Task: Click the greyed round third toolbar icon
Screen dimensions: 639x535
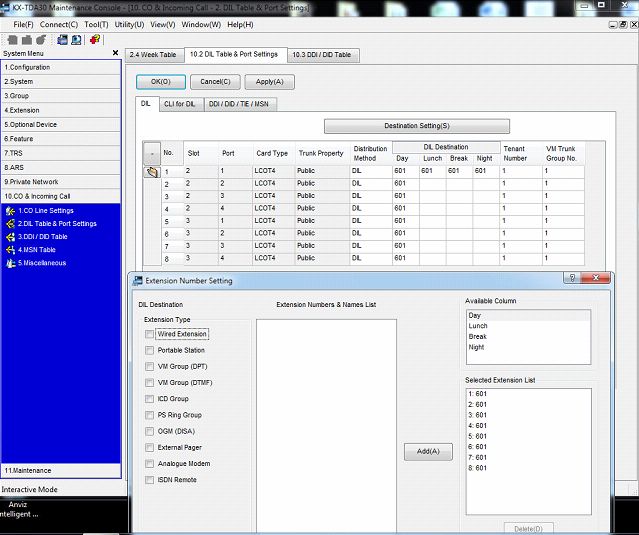Action: point(41,40)
